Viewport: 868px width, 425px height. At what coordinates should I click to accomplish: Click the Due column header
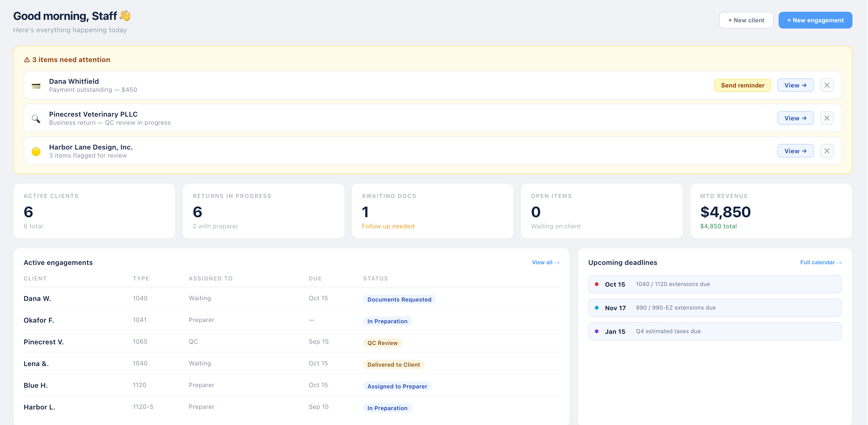315,279
